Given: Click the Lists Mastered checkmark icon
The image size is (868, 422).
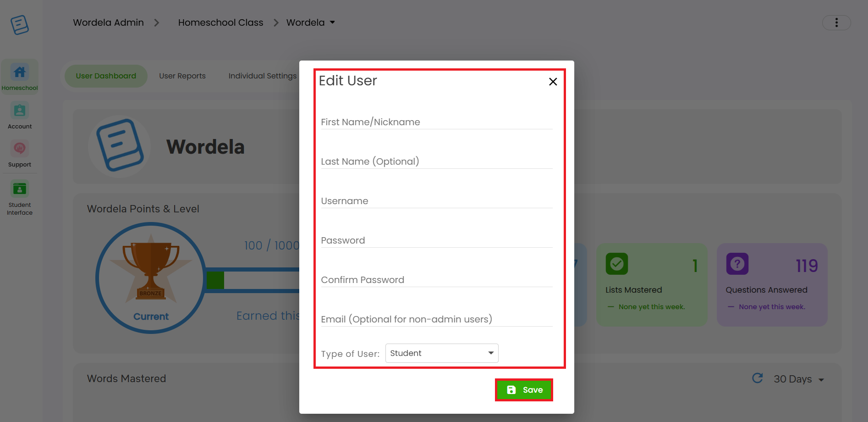Looking at the screenshot, I should (617, 264).
